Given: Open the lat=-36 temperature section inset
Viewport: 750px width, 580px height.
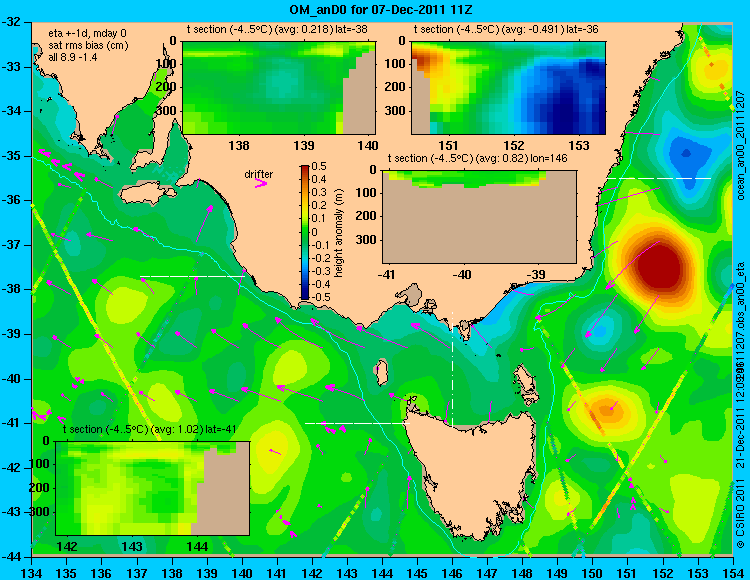Looking at the screenshot, I should [508, 88].
